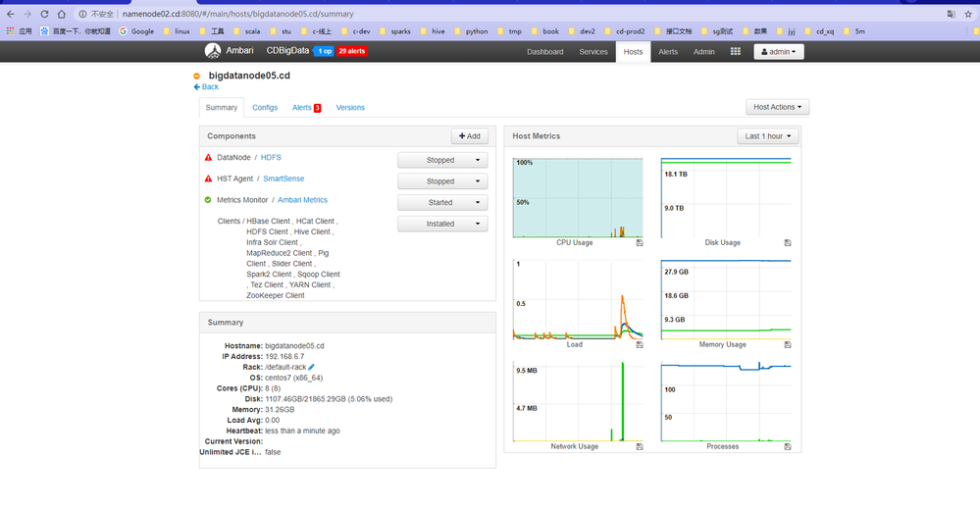The height and width of the screenshot is (510, 980).
Task: Click the Ambari logo icon
Action: coord(213,51)
